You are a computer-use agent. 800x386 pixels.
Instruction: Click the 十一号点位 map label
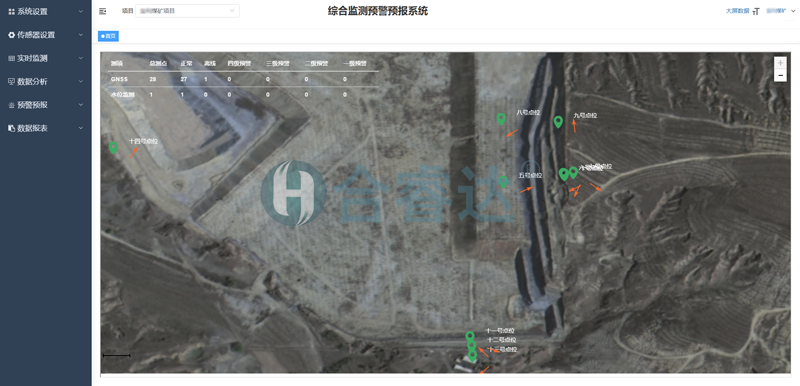[501, 331]
